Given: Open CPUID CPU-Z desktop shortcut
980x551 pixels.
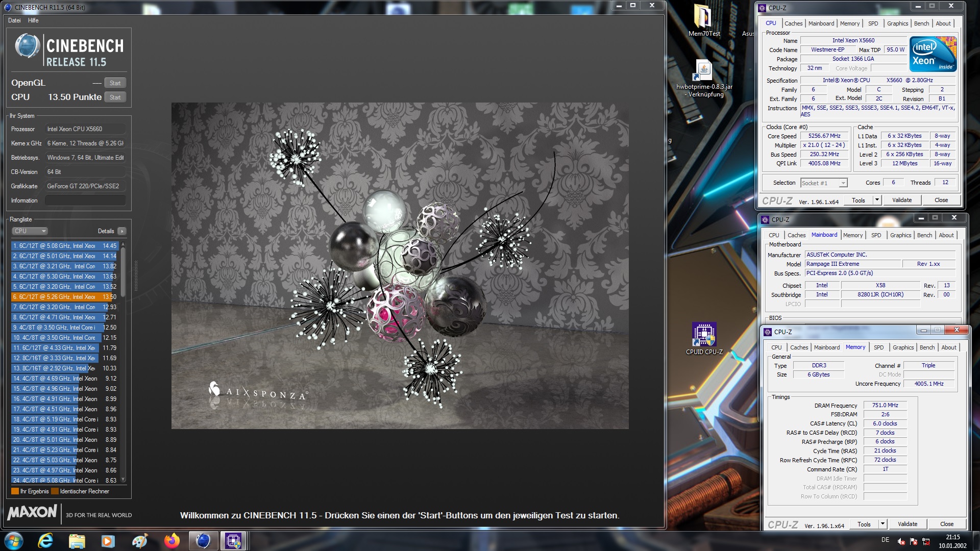Looking at the screenshot, I should pos(704,338).
